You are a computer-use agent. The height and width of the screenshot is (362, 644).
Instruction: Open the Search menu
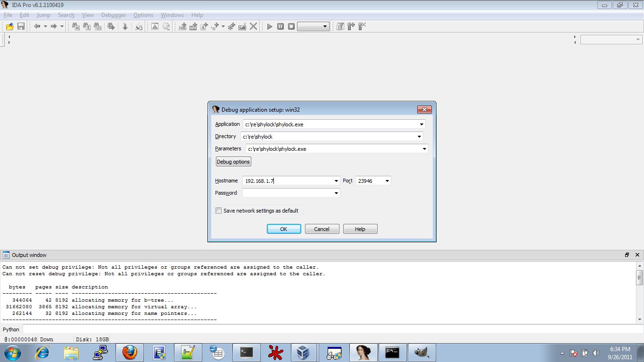click(x=66, y=15)
